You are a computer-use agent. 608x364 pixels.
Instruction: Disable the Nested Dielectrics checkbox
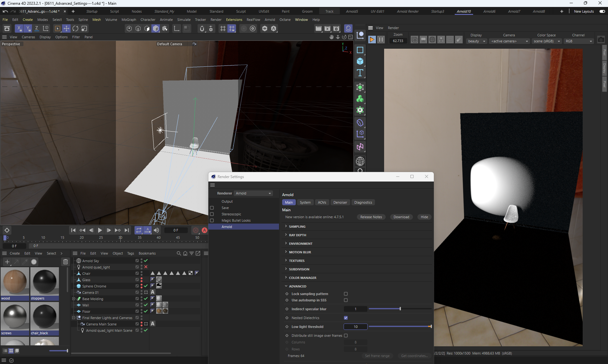[346, 318]
